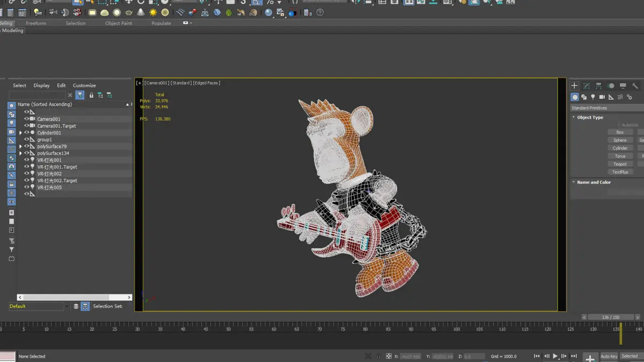Viewport: 644px width, 362px height.
Task: Hide Camera001 using its eye icon
Action: tap(26, 119)
